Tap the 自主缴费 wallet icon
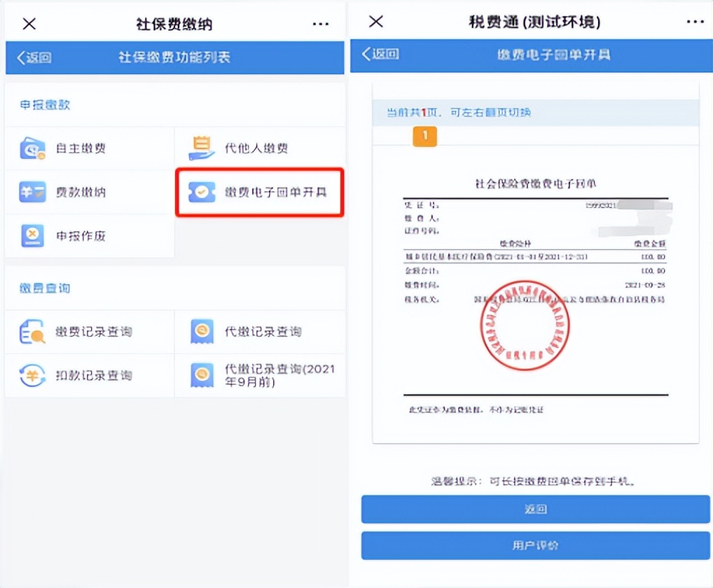The image size is (713, 588). click(x=32, y=148)
